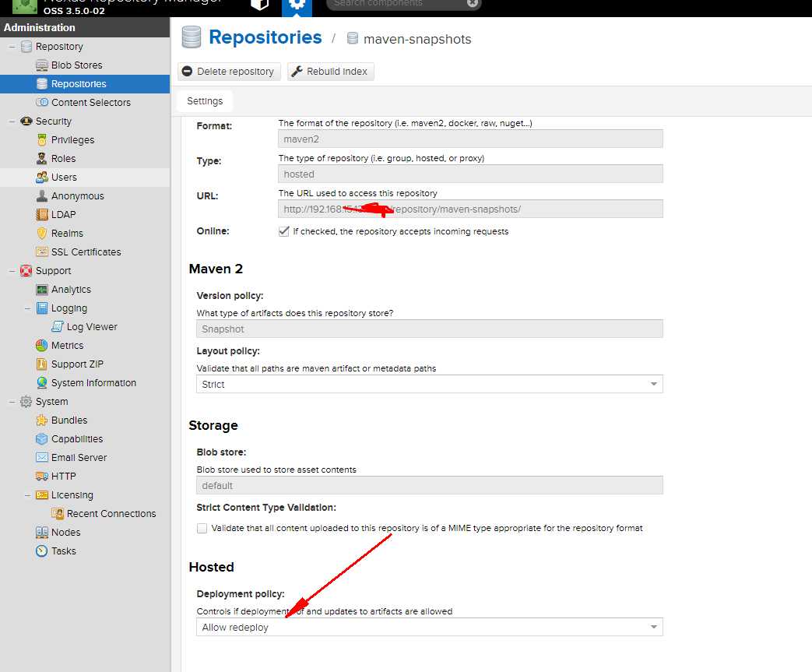Click the Blob store default field
The width and height of the screenshot is (812, 672).
pos(429,485)
